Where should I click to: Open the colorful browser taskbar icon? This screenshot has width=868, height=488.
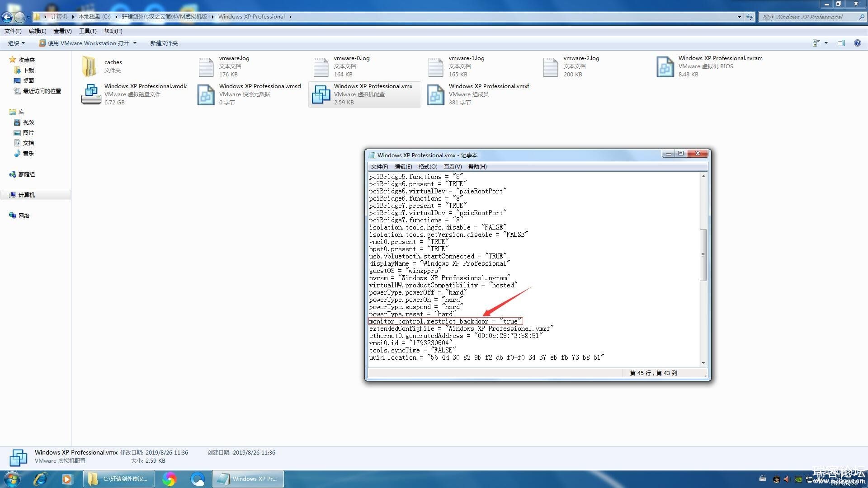click(x=169, y=479)
